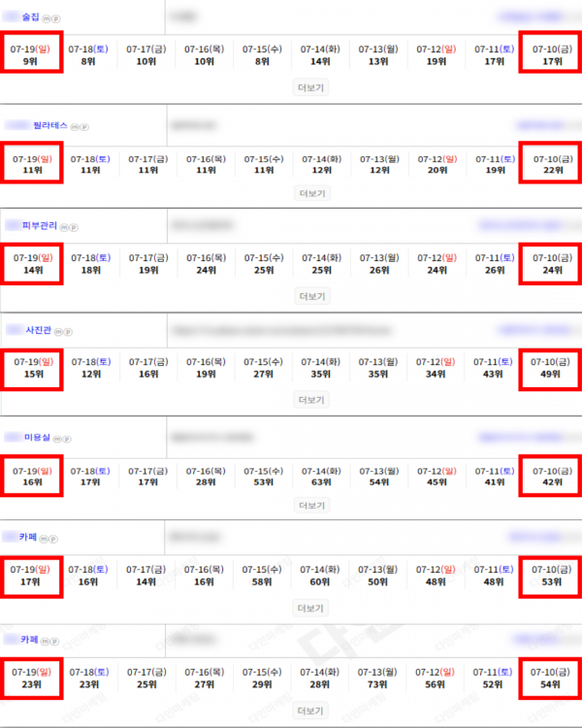Open the 사진관 keyword link

pos(38,330)
